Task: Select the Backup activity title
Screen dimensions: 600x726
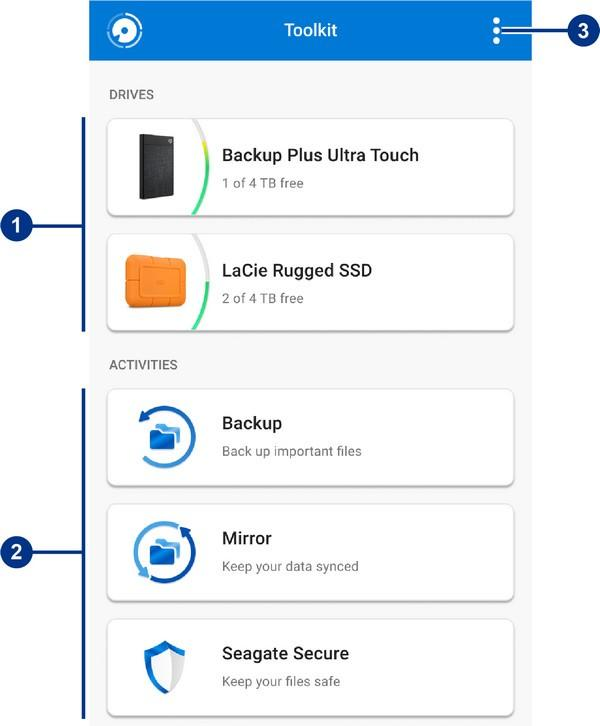Action: [252, 424]
